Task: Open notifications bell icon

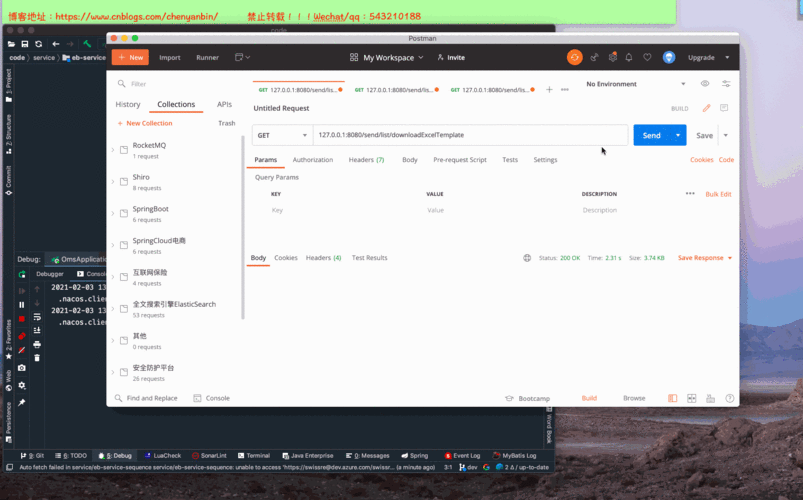Action: [629, 57]
